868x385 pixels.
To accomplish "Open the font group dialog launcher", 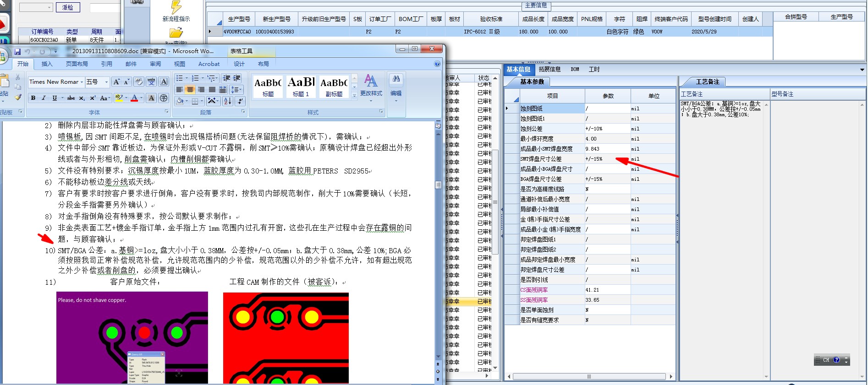I will [166, 112].
